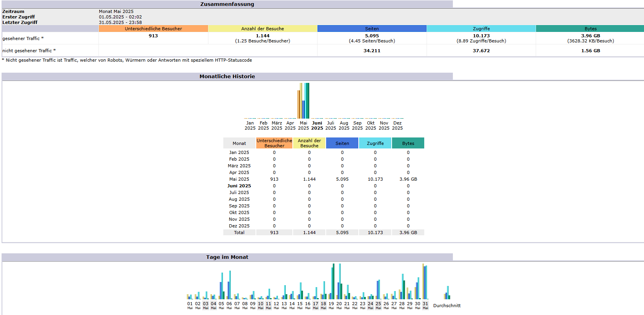Click the 25 Mai day label
This screenshot has height=315, width=644.
pos(378,305)
